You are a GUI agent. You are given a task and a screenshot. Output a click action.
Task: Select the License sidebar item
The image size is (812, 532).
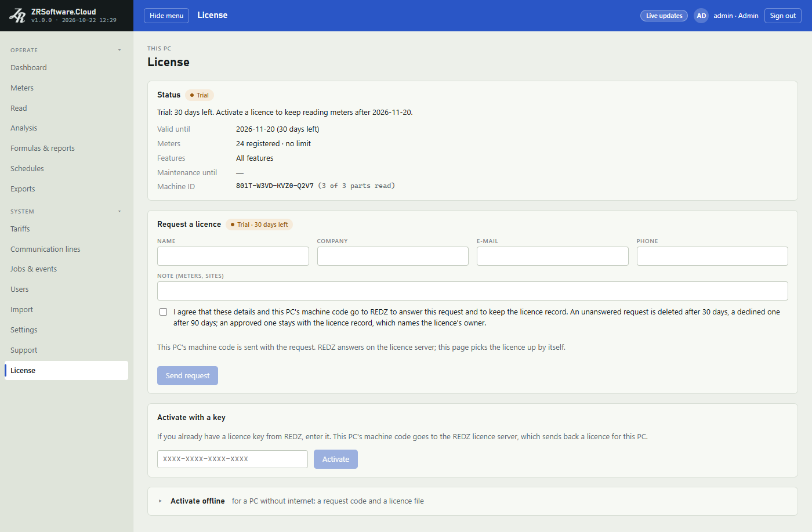click(x=66, y=371)
